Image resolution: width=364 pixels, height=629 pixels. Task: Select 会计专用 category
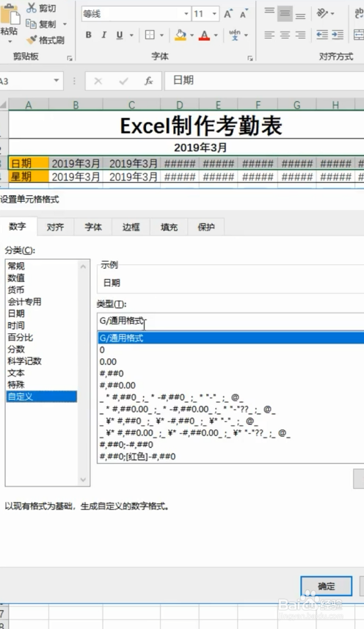[x=24, y=302]
